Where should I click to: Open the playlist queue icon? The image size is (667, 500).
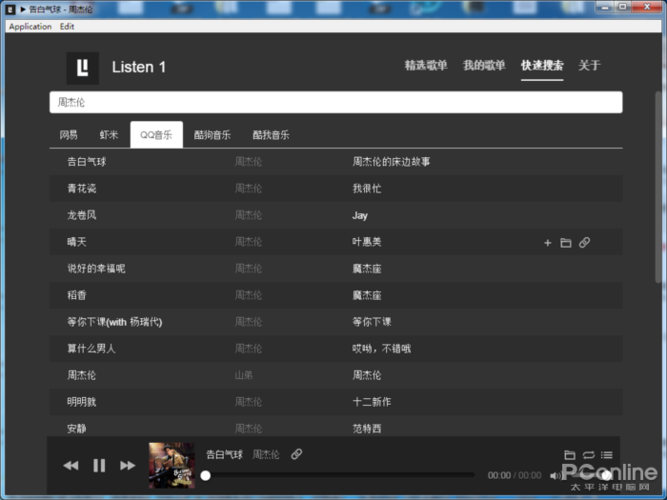pyautogui.click(x=607, y=455)
